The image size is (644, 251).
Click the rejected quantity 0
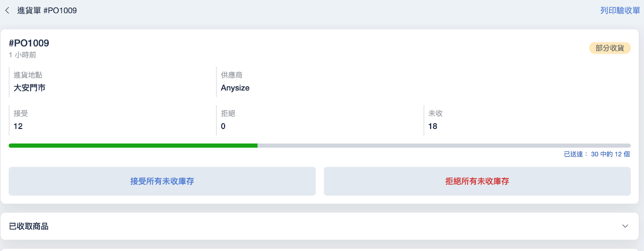[x=223, y=126]
